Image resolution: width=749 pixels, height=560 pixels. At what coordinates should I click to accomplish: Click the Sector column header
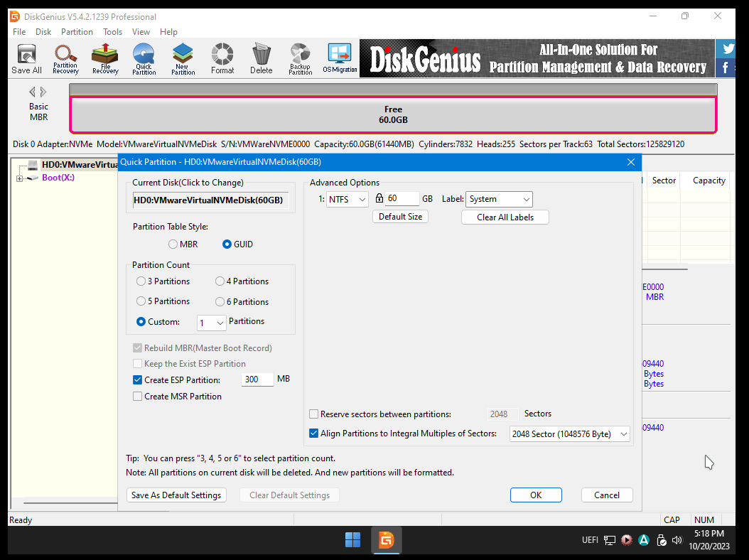click(x=664, y=180)
